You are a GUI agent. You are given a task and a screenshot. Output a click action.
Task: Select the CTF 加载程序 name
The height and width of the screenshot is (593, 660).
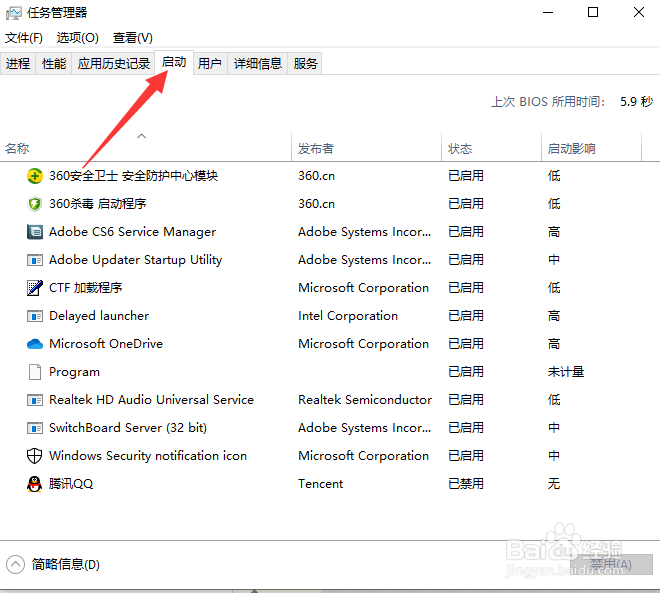point(85,288)
